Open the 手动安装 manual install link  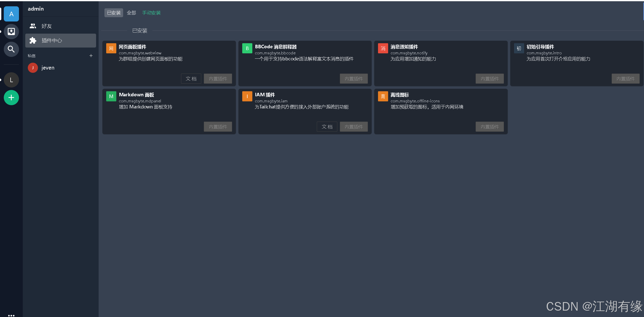(151, 13)
